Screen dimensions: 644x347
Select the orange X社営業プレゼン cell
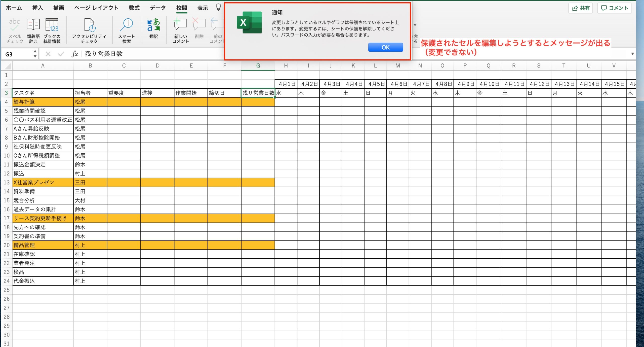click(x=43, y=182)
